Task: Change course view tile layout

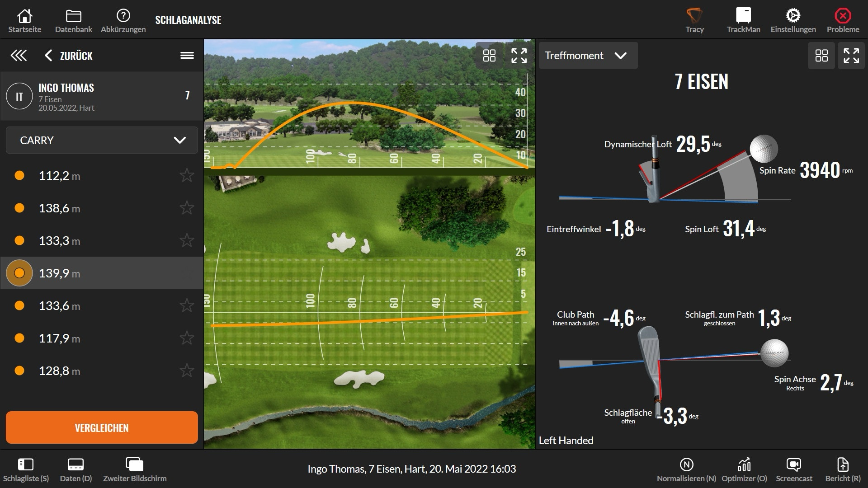Action: click(x=489, y=56)
